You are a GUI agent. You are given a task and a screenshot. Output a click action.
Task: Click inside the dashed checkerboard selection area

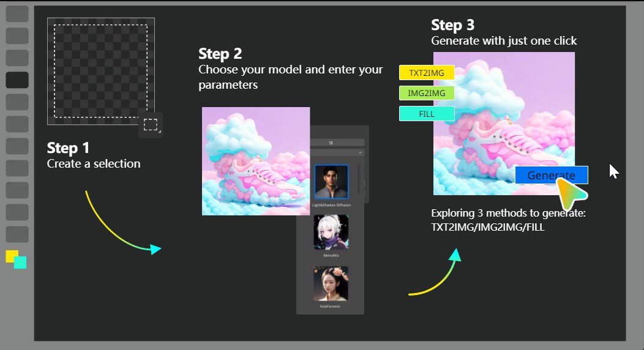(100, 70)
